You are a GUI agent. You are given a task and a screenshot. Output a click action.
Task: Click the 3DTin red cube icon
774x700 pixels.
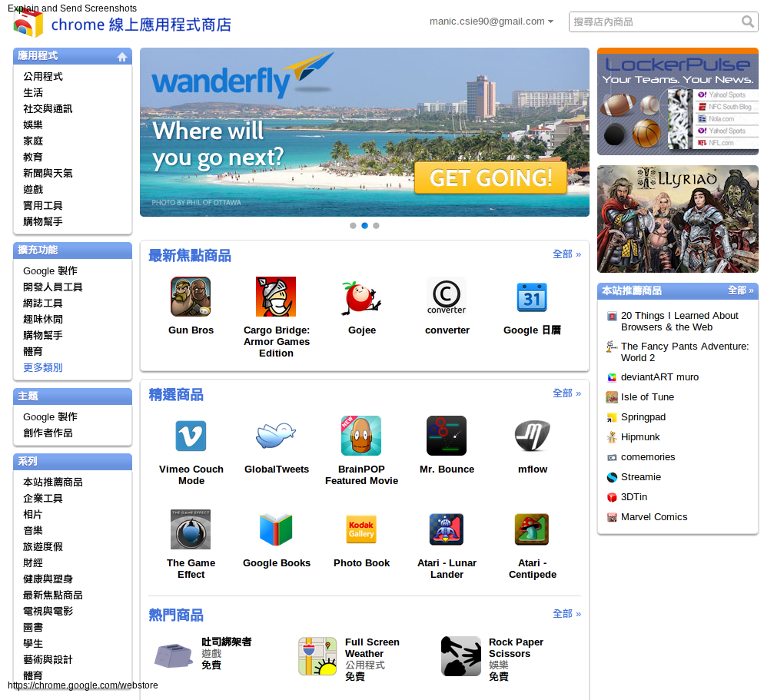[612, 497]
